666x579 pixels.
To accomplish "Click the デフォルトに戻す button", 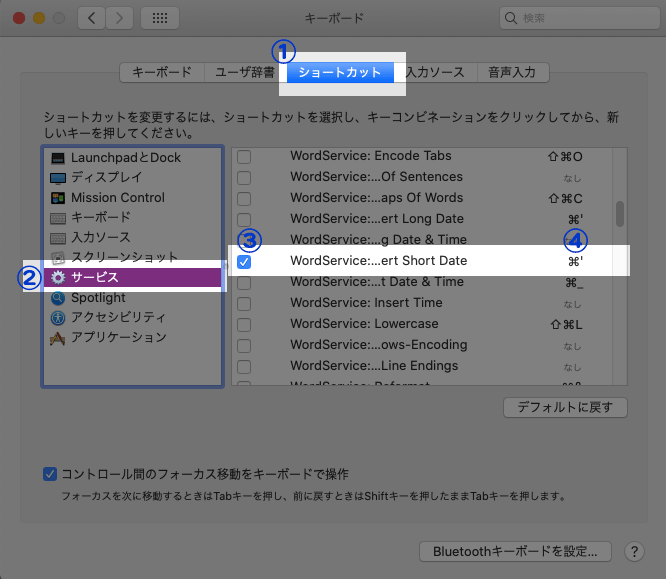I will 565,407.
